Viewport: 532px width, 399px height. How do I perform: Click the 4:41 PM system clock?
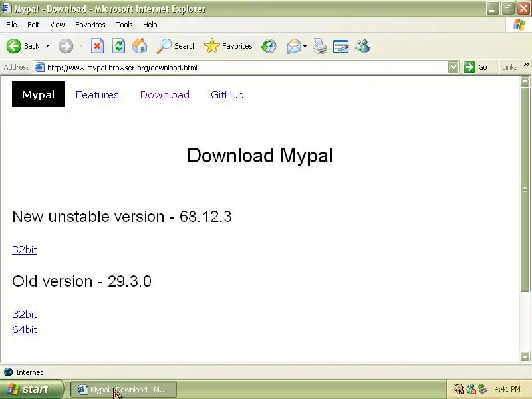click(507, 389)
